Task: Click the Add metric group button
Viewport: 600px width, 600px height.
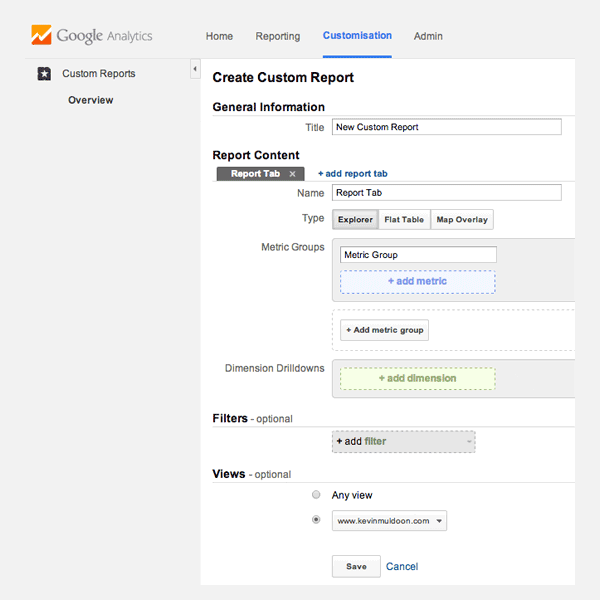Action: (384, 330)
